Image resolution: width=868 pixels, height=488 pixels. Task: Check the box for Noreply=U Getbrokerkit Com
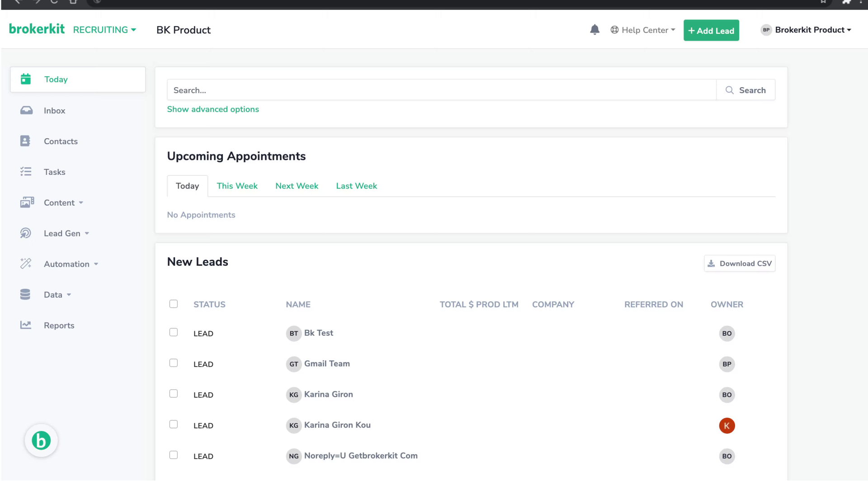(x=174, y=455)
